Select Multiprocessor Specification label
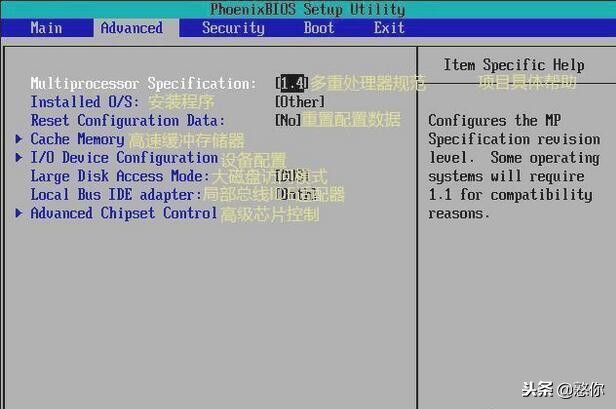Screen dimensions: 616x409 click(143, 84)
